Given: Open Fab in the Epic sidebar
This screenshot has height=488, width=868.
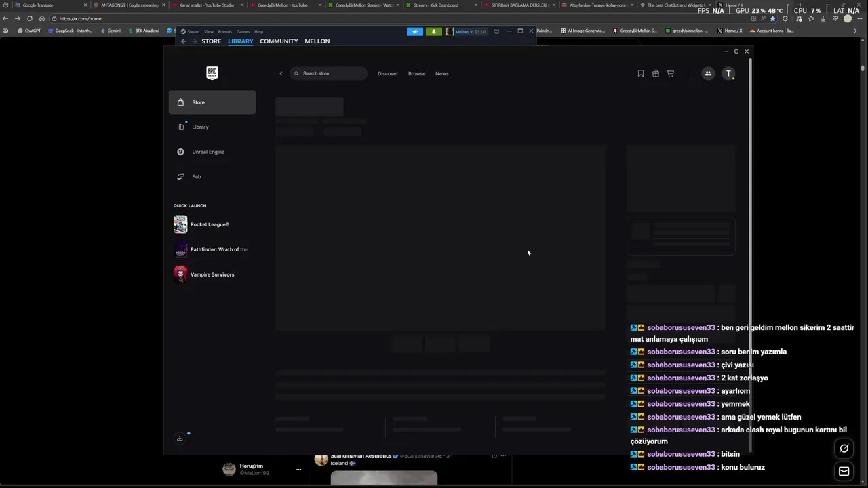Looking at the screenshot, I should [212, 176].
